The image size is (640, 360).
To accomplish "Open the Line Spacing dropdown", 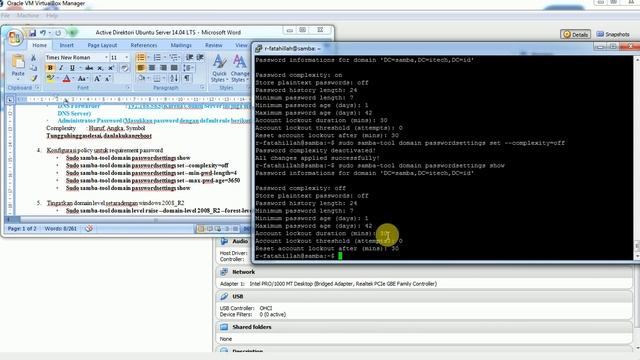I will pos(188,68).
